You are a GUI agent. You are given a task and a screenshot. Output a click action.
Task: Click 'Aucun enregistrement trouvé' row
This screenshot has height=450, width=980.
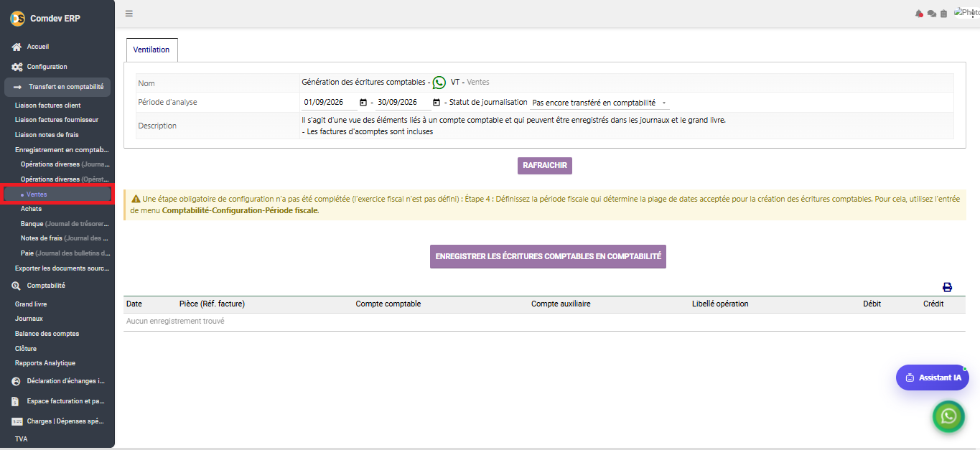coord(544,322)
